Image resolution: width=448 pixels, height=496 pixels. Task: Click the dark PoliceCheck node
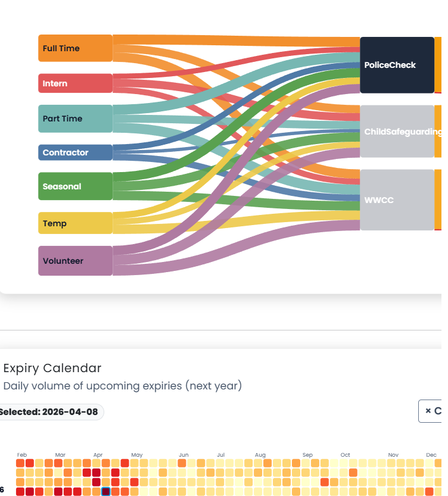(x=397, y=65)
